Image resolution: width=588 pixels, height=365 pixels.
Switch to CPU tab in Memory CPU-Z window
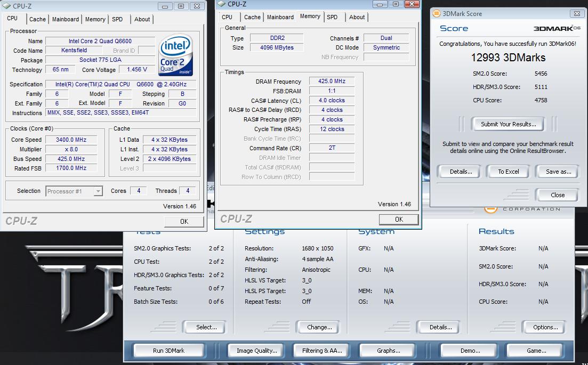(227, 17)
